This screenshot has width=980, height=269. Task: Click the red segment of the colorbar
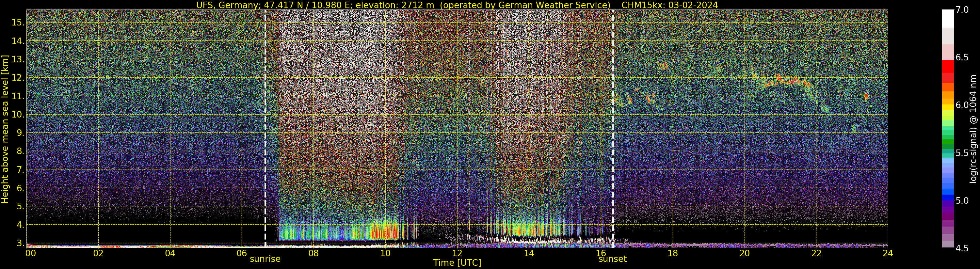tap(948, 66)
